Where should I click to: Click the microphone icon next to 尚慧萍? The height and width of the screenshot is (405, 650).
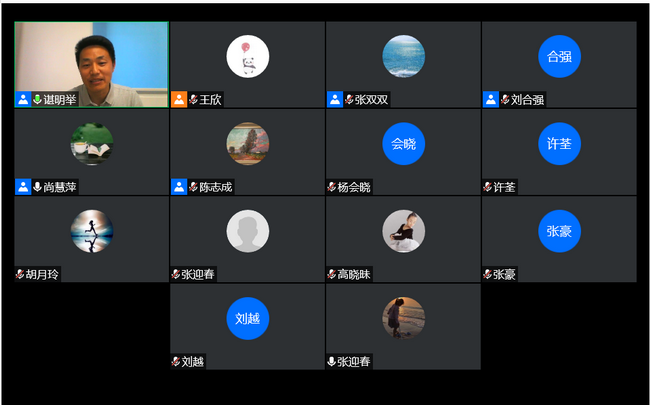tap(37, 187)
